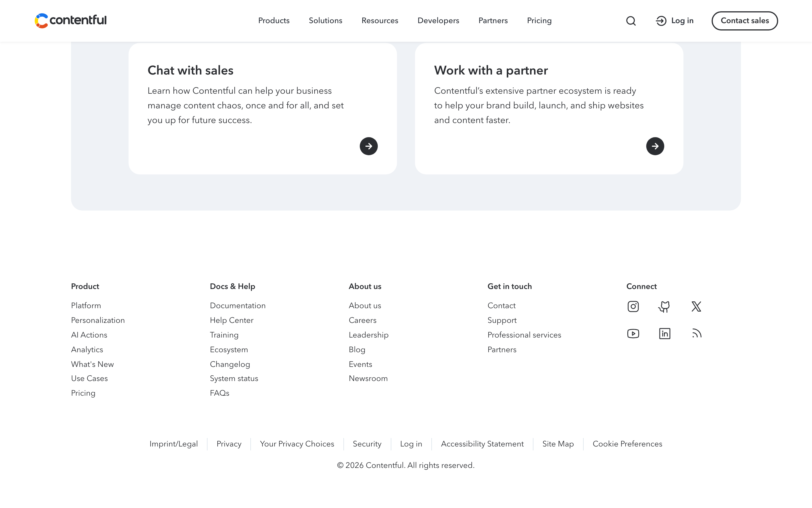Click the Contact sales button
Viewport: 812px width, 508px height.
(x=745, y=21)
